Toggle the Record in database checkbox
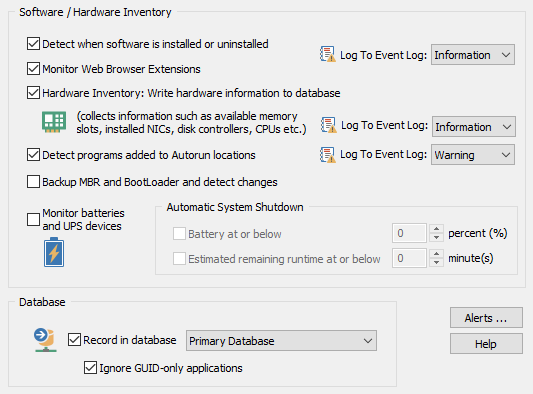The image size is (533, 394). tap(74, 340)
